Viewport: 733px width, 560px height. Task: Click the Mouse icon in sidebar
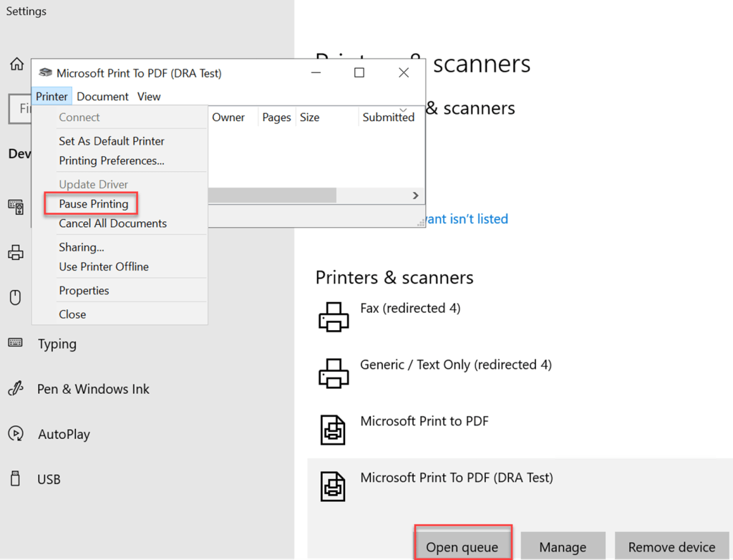point(16,297)
